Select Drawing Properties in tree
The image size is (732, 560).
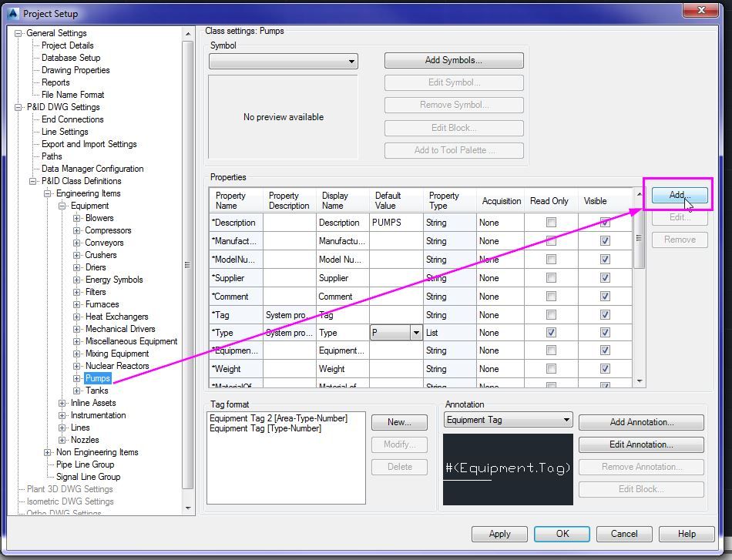click(76, 70)
